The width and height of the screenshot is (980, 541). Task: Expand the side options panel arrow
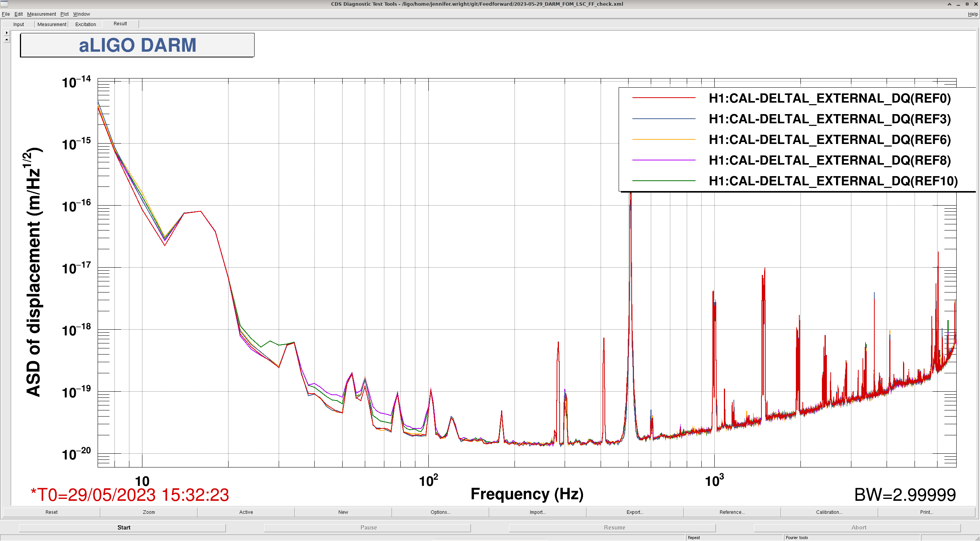point(7,33)
